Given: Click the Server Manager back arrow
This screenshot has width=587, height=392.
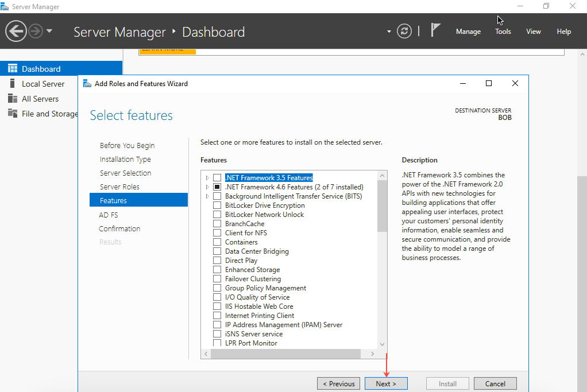Looking at the screenshot, I should [16, 31].
